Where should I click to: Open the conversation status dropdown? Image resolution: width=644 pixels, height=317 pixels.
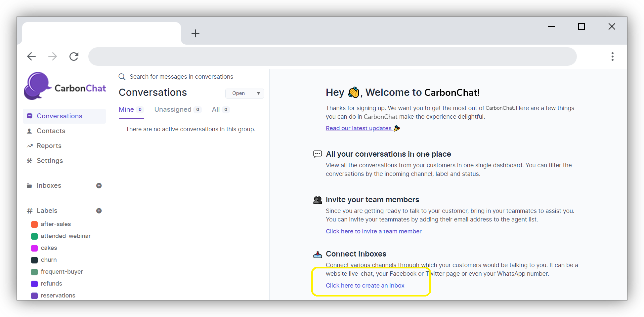244,94
